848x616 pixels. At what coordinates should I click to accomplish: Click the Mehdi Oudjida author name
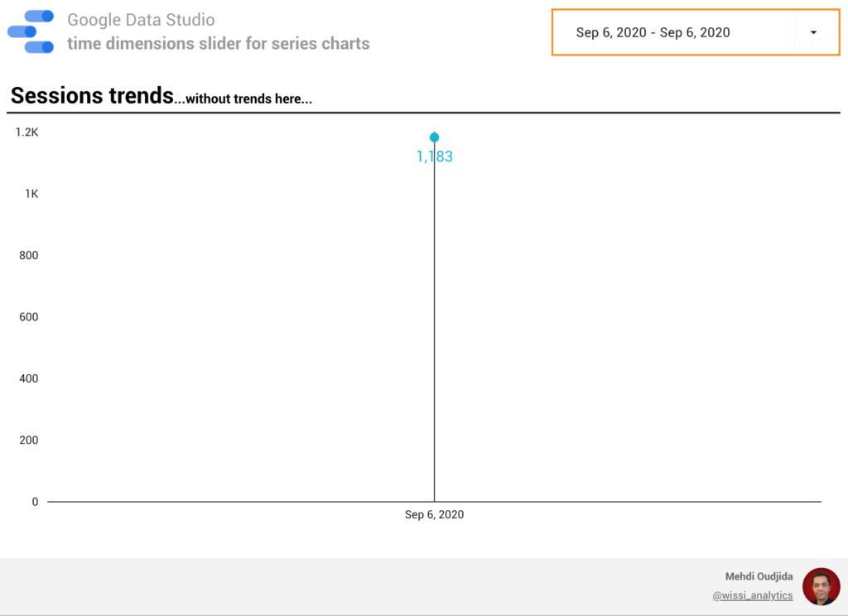pyautogui.click(x=759, y=576)
